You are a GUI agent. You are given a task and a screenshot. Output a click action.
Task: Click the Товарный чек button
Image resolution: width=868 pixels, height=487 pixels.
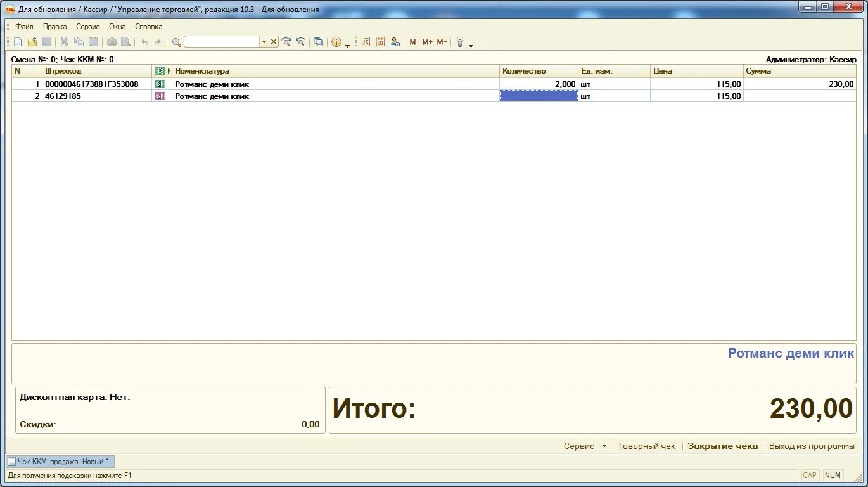click(646, 446)
